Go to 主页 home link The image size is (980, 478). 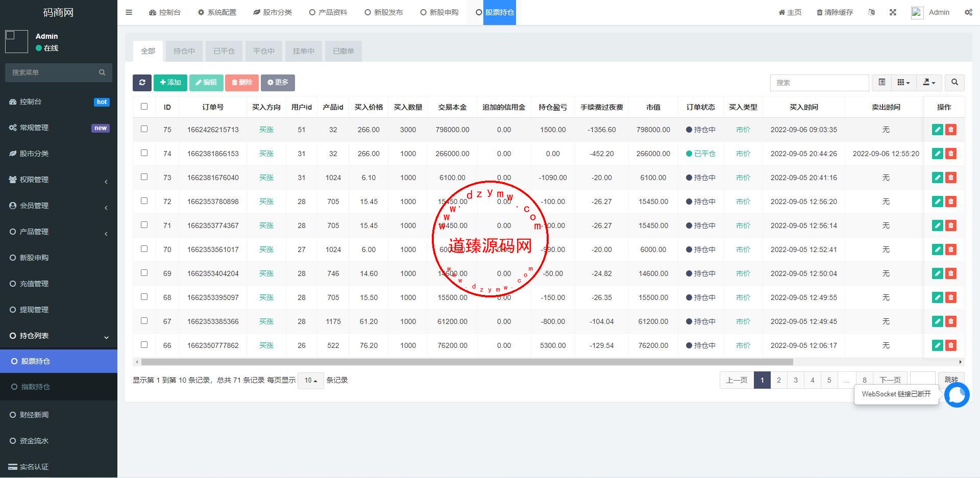[790, 12]
